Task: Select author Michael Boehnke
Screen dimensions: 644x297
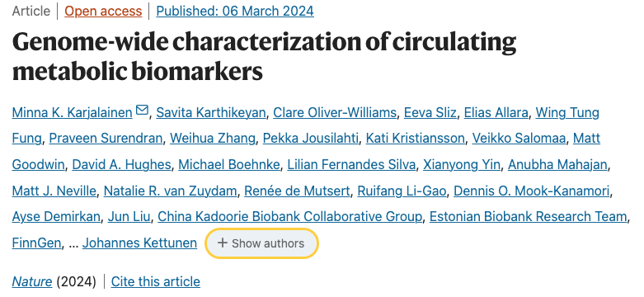Action: click(x=228, y=165)
